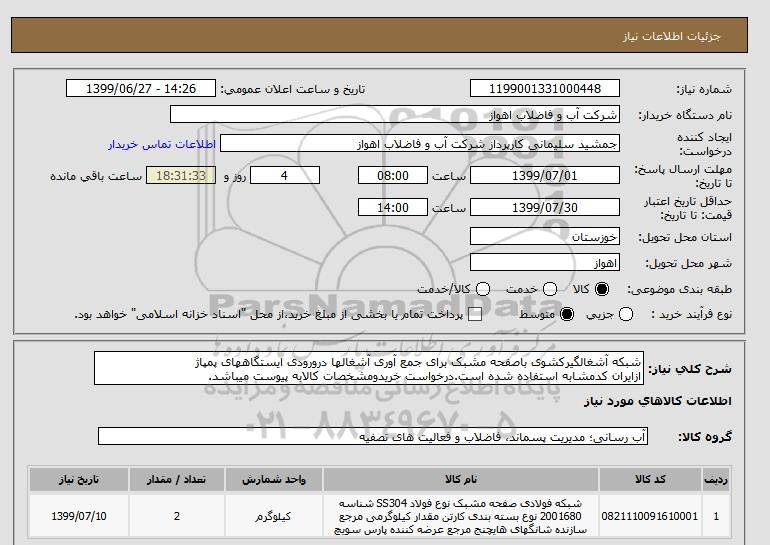Click the واحد شمارش column header
Image resolution: width=770 pixels, height=545 pixels.
274,479
